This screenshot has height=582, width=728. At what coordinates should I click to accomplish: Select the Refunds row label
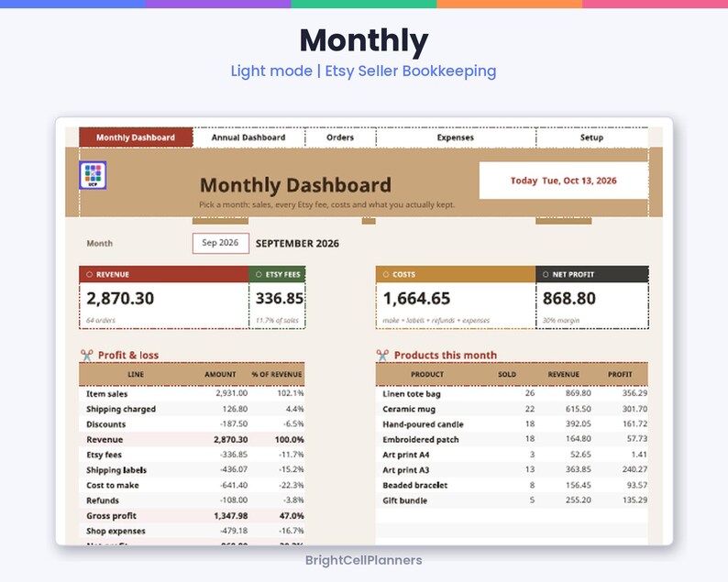(103, 500)
